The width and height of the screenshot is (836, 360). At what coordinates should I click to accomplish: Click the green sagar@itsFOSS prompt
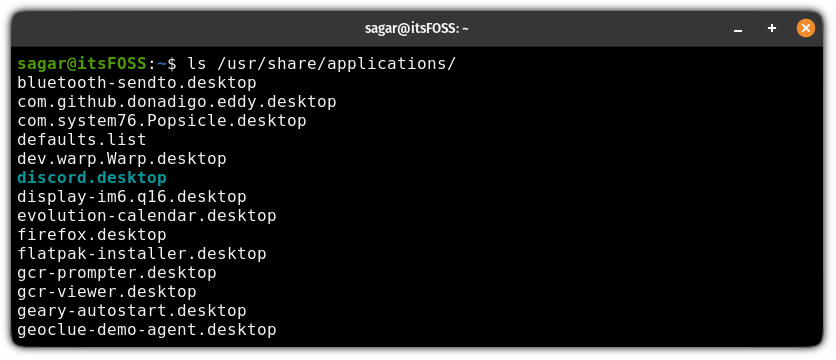point(82,64)
